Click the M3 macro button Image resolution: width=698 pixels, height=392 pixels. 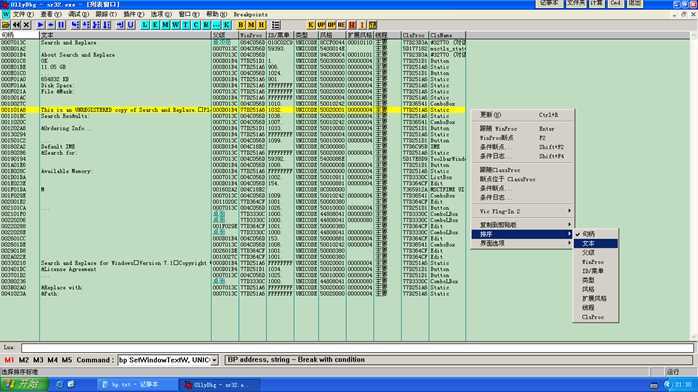click(38, 360)
